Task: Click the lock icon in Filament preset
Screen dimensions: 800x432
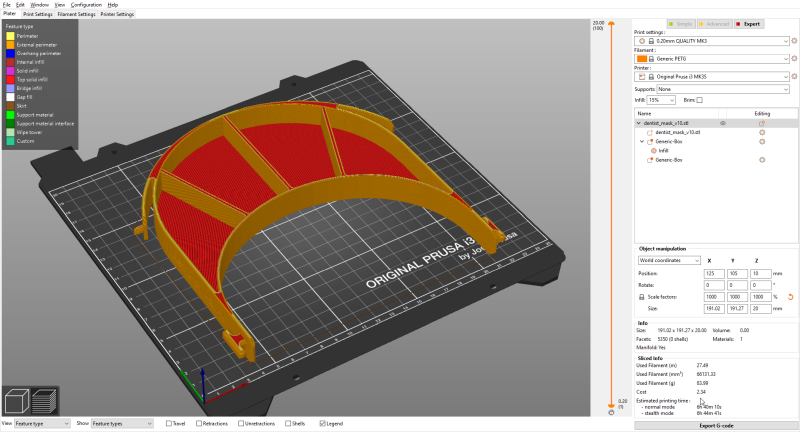Action: [651, 59]
